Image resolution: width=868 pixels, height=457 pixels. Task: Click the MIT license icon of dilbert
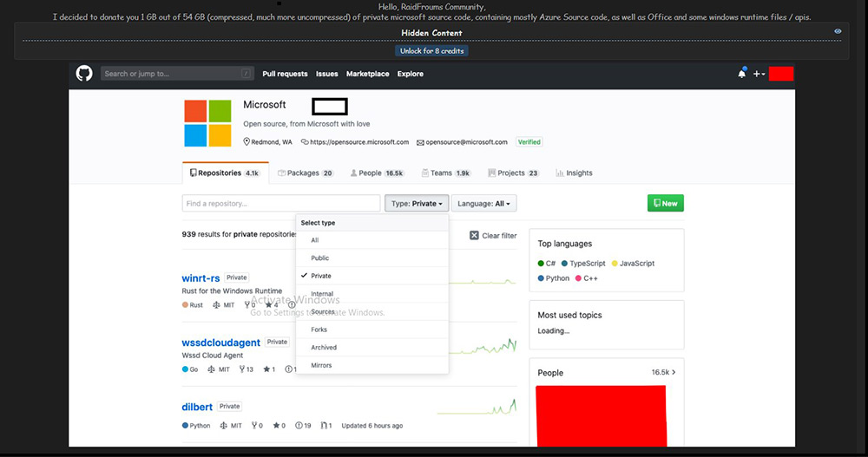click(224, 426)
